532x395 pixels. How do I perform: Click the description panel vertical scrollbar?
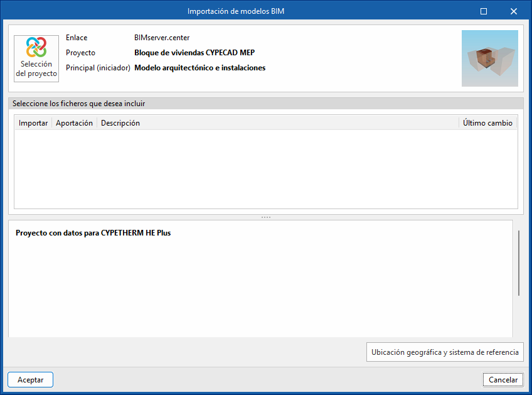point(519,264)
